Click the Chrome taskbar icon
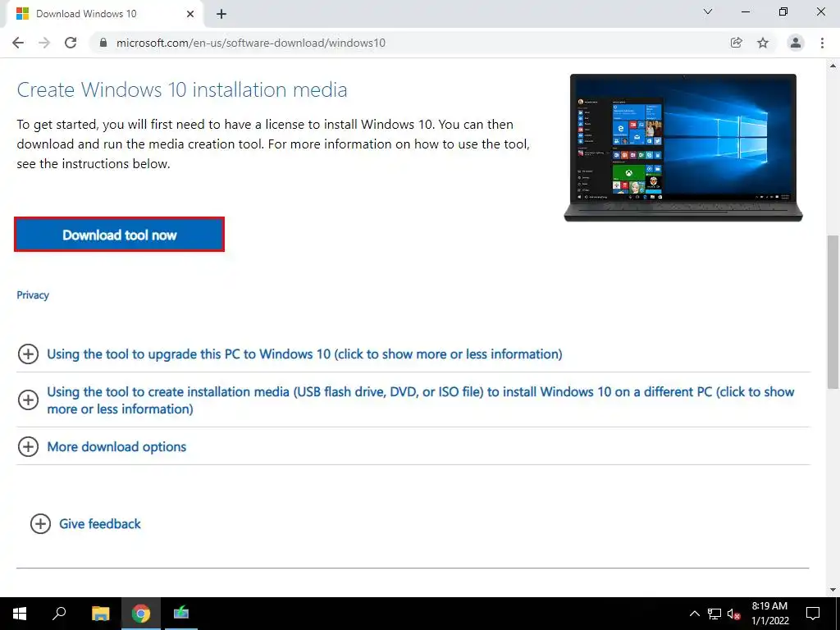The image size is (840, 630). pos(141,614)
